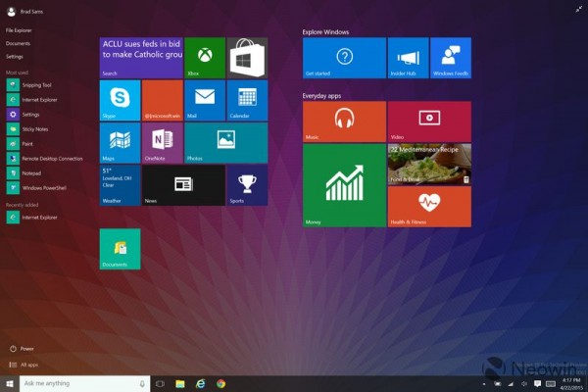Open the Health & Fitness tile
588x392 pixels.
[429, 206]
